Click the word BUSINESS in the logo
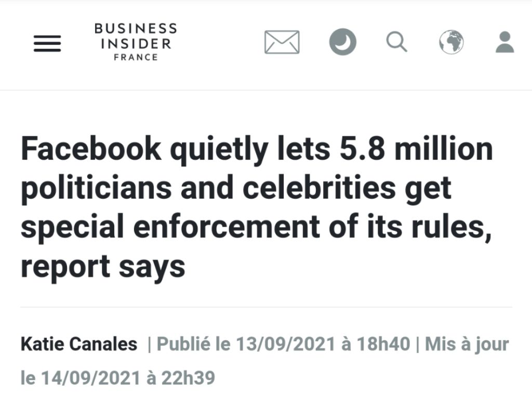 [136, 29]
